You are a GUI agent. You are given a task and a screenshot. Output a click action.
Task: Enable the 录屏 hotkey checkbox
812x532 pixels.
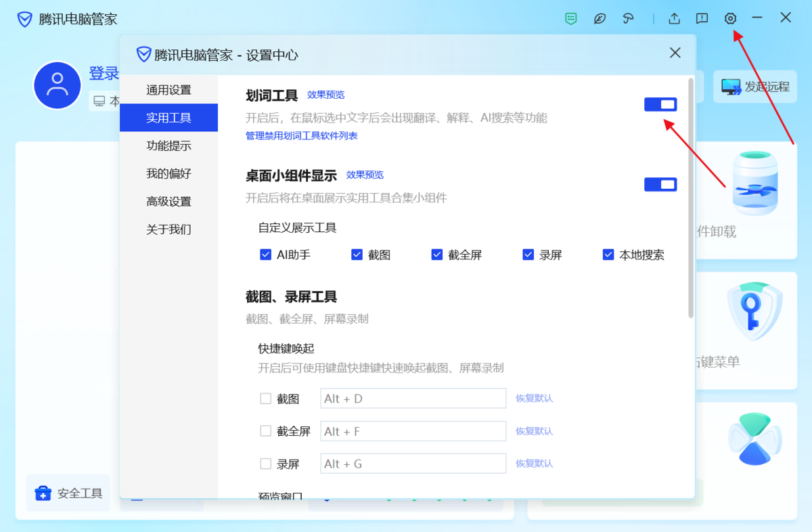266,464
